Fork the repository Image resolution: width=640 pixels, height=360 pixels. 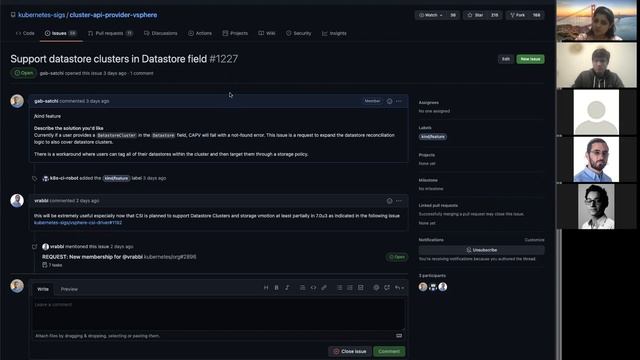pyautogui.click(x=525, y=15)
